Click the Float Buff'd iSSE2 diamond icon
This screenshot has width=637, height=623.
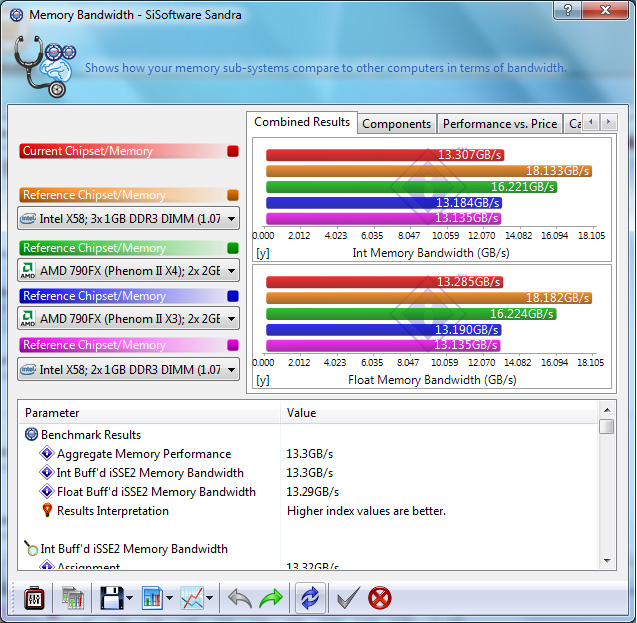47,491
